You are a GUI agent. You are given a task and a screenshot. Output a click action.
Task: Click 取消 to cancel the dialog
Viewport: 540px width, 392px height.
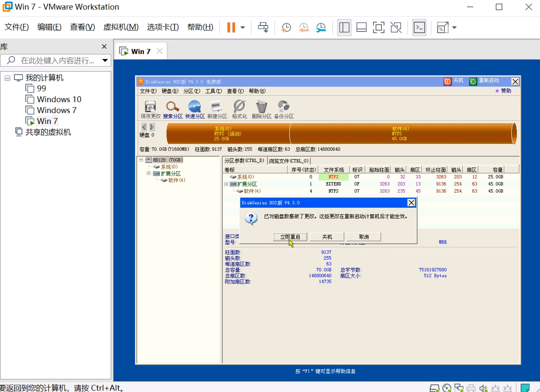[x=364, y=237]
